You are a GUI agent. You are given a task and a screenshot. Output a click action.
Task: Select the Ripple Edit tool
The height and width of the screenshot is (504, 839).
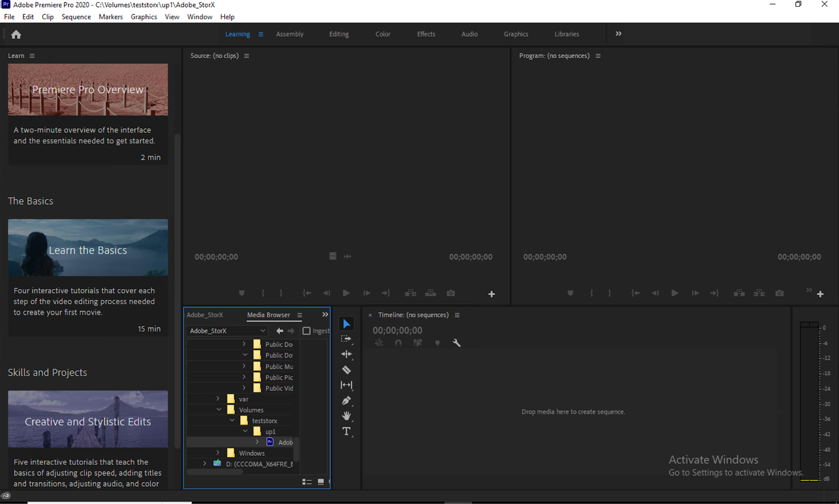click(346, 354)
